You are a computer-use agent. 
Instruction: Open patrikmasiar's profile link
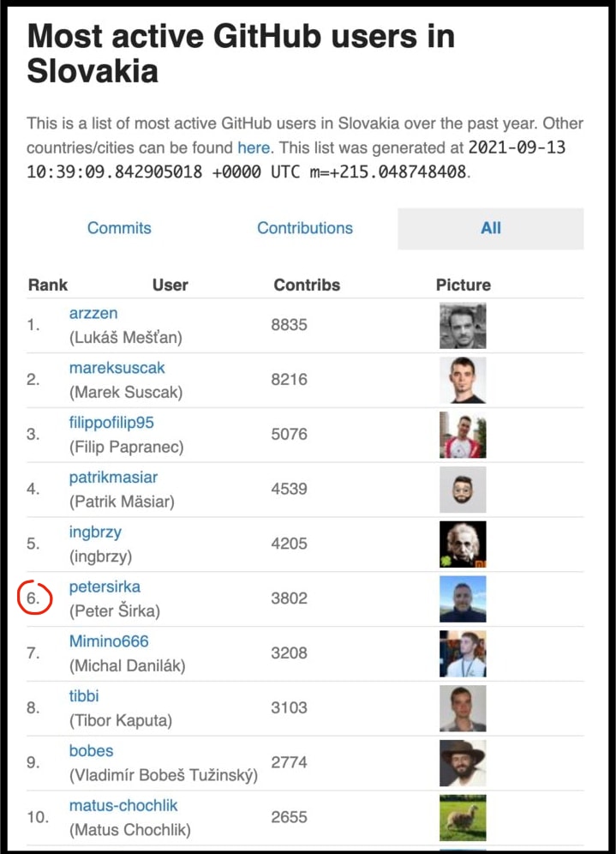(x=113, y=478)
